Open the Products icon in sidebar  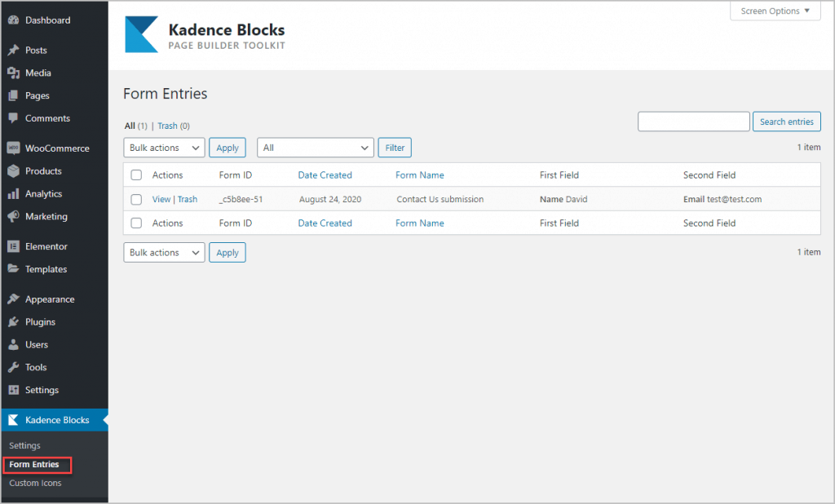[x=14, y=170]
